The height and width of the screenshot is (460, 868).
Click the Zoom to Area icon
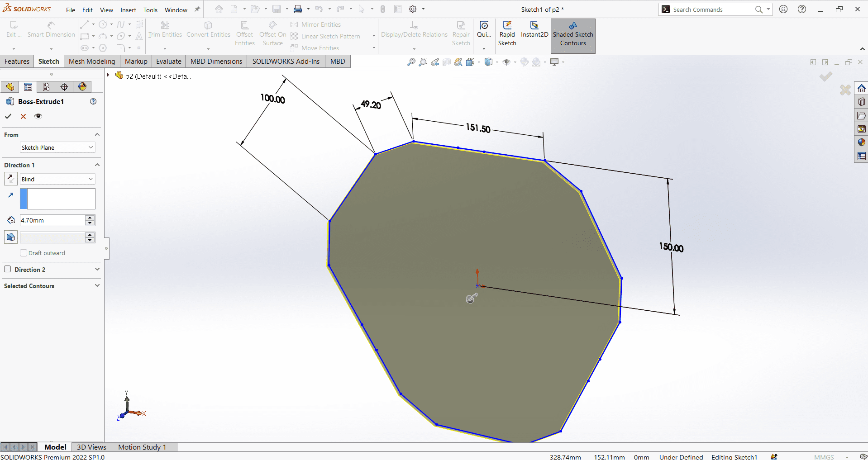(x=423, y=62)
